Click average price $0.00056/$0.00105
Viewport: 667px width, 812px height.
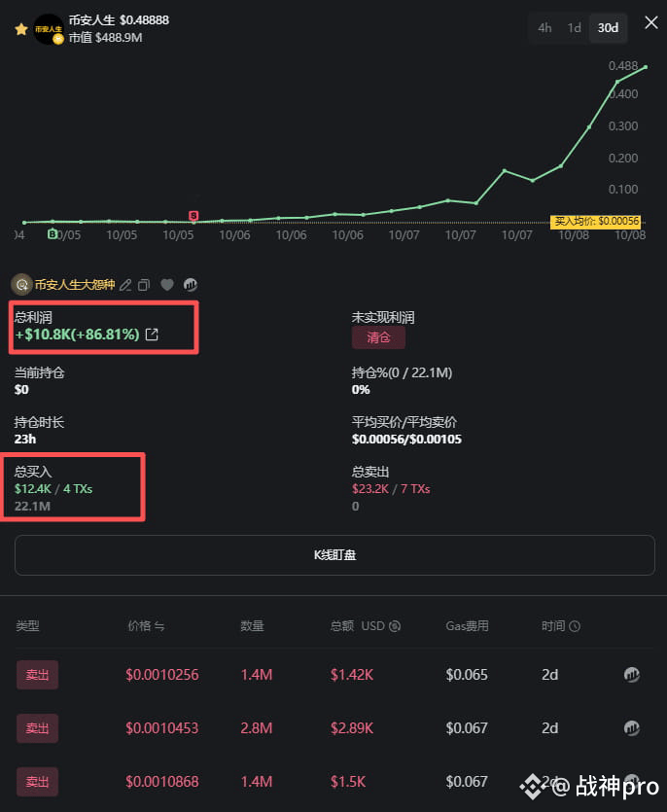[x=406, y=440]
